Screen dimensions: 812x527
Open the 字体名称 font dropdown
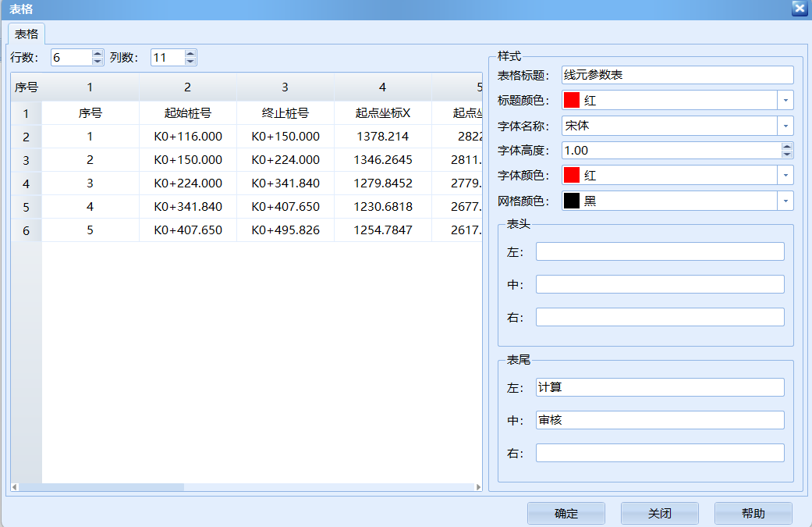785,125
